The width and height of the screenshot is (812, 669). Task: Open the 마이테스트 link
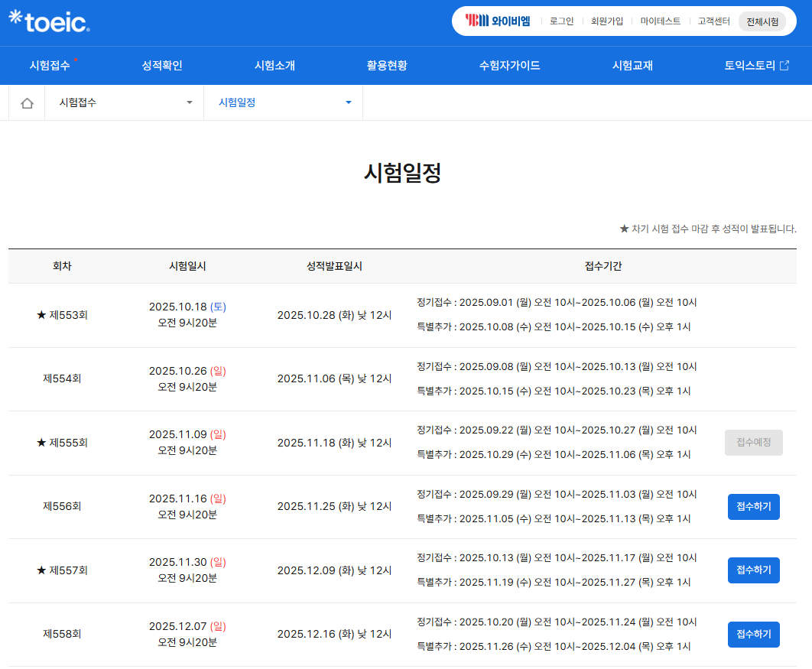coord(661,21)
